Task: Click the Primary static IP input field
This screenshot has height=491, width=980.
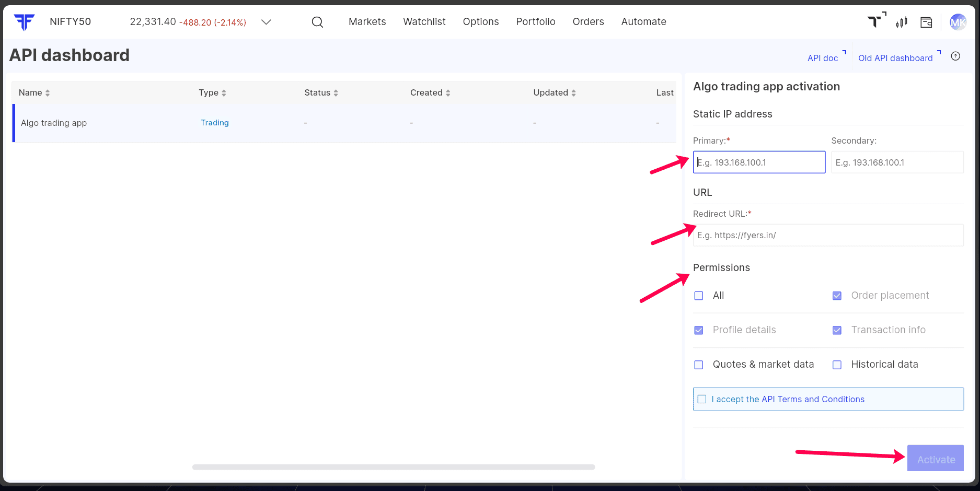Action: point(759,162)
